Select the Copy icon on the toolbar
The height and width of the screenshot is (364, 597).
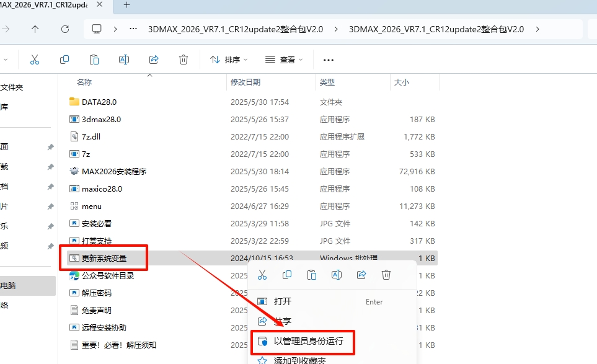click(64, 59)
